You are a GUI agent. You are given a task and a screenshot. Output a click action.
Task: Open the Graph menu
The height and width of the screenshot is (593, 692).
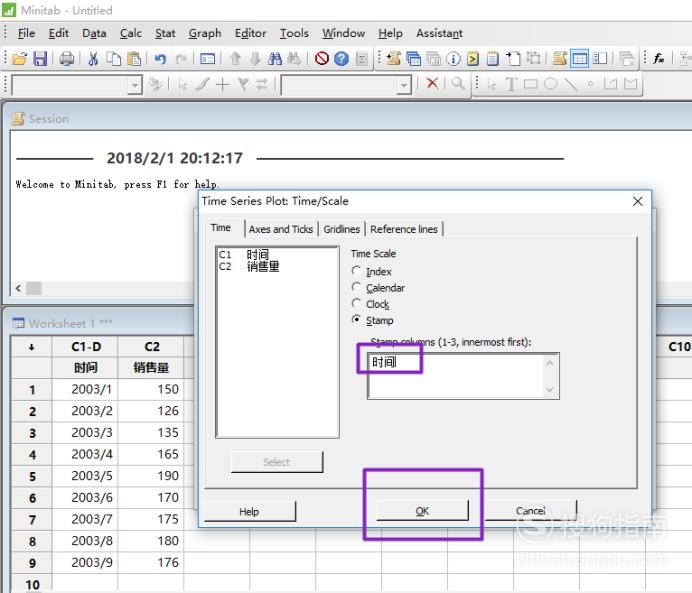205,33
